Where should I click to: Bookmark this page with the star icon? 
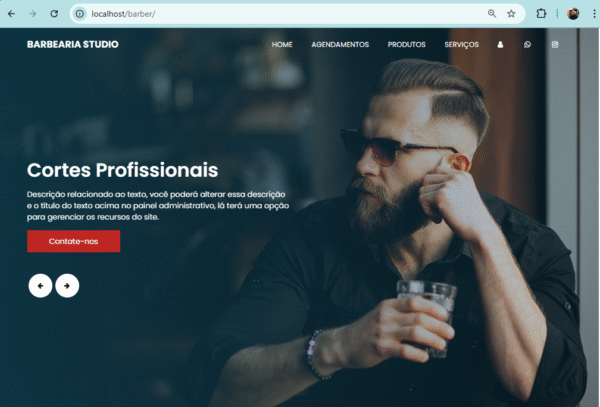coord(511,14)
